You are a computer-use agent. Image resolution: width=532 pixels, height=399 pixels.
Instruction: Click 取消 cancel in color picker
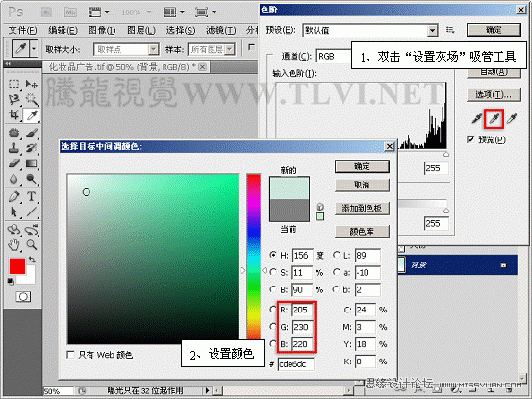point(362,186)
